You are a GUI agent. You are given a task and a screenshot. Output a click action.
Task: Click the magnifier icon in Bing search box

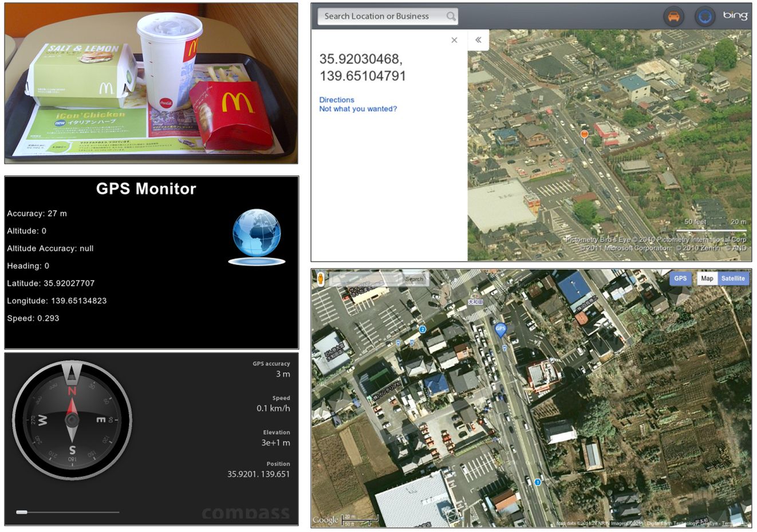[x=451, y=16]
